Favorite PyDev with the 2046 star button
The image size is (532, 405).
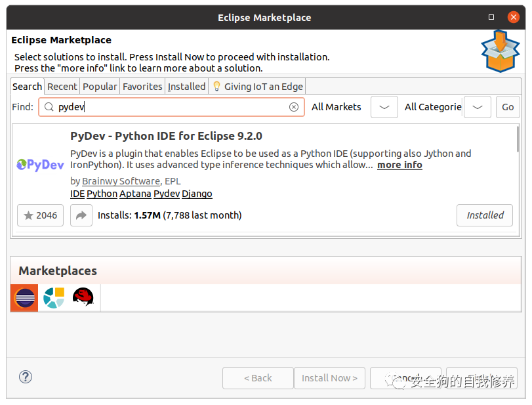coord(41,215)
